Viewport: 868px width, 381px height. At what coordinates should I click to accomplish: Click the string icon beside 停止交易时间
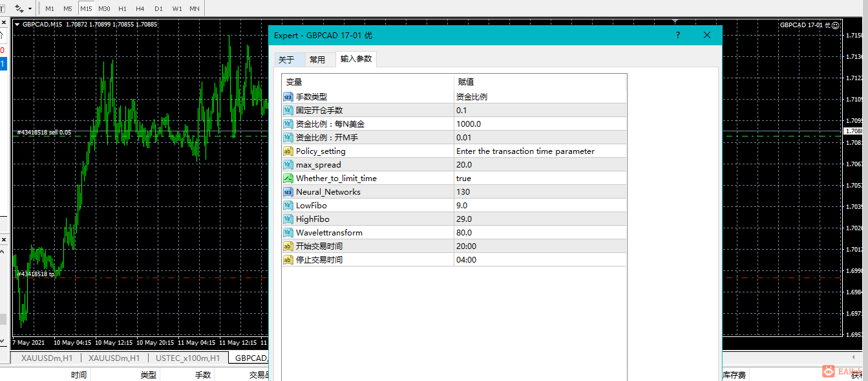[x=288, y=260]
